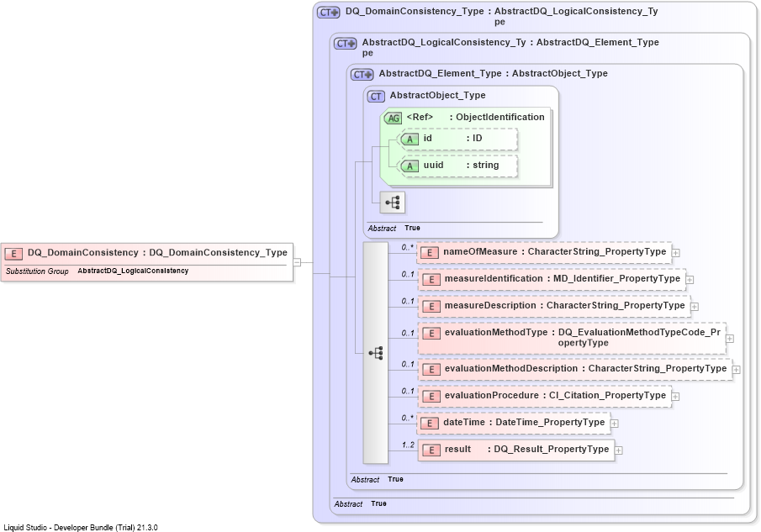Click the A icon of id attribute

pyautogui.click(x=410, y=140)
